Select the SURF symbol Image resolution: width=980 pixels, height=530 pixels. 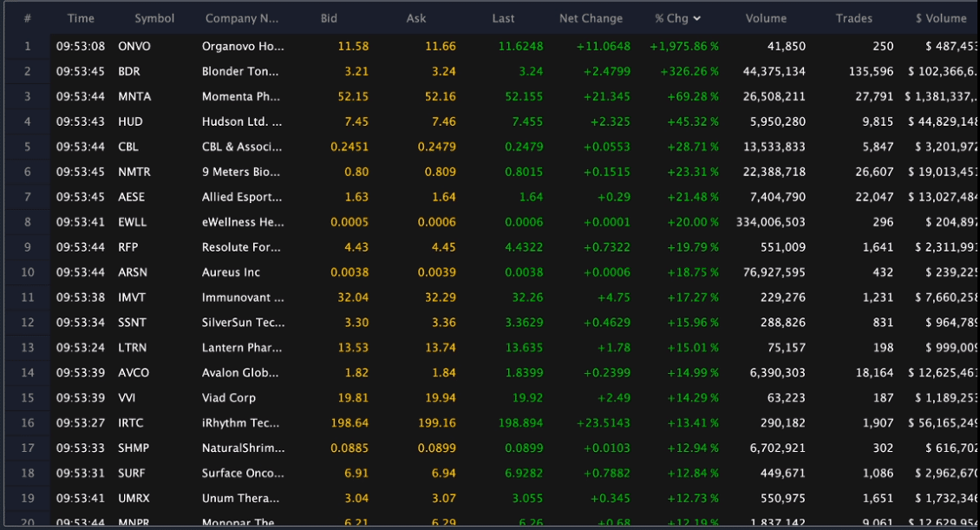coord(131,473)
